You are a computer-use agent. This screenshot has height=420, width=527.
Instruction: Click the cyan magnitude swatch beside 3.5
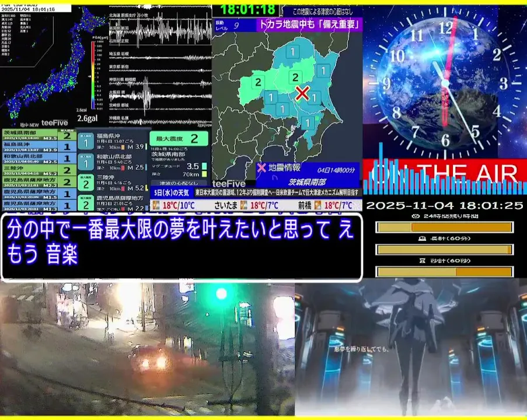(x=204, y=166)
